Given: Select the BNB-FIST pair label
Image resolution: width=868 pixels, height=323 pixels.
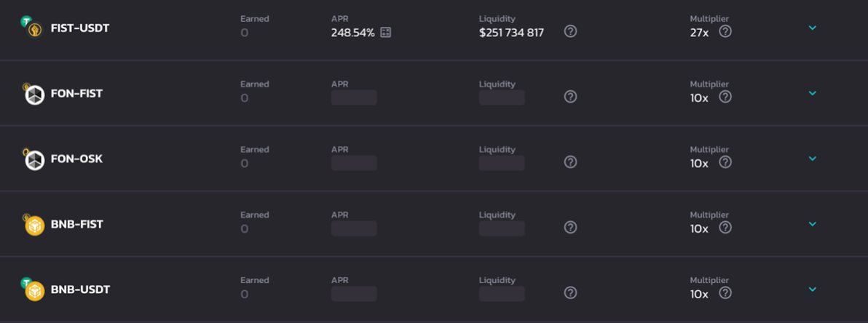Looking at the screenshot, I should click(77, 224).
